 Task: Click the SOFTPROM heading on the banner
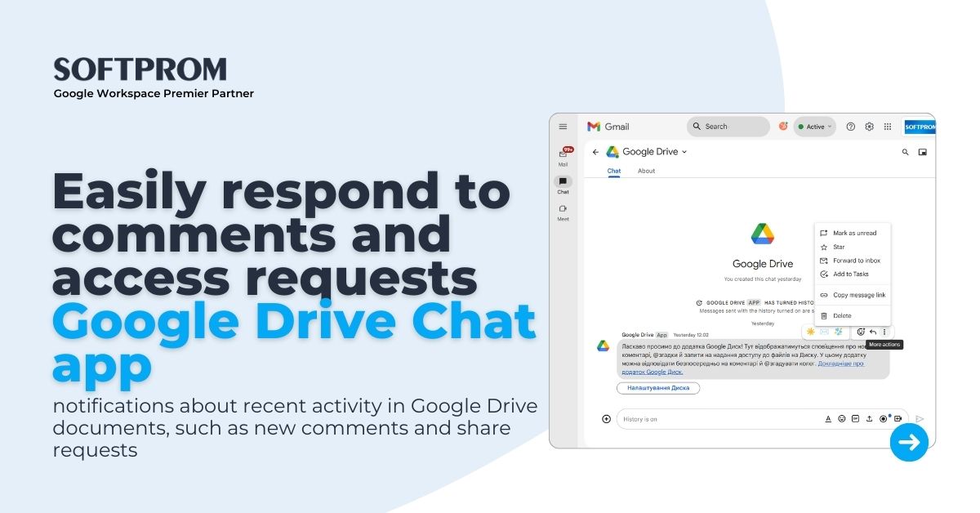(140, 69)
